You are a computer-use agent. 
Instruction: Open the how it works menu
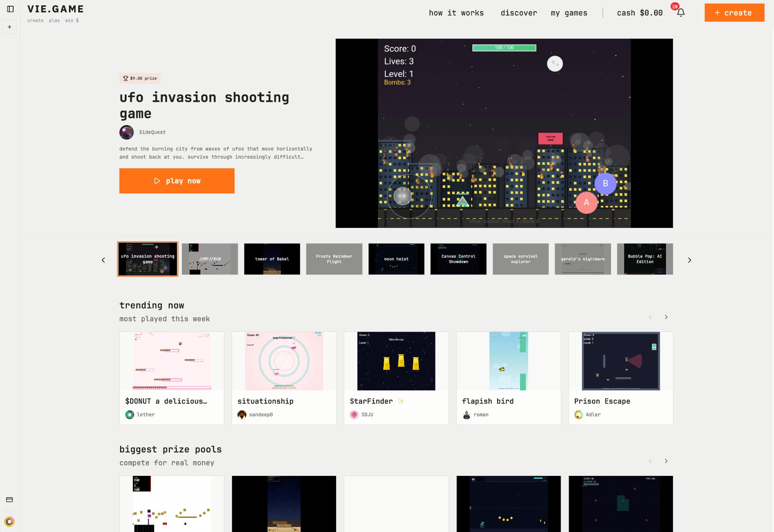point(456,13)
